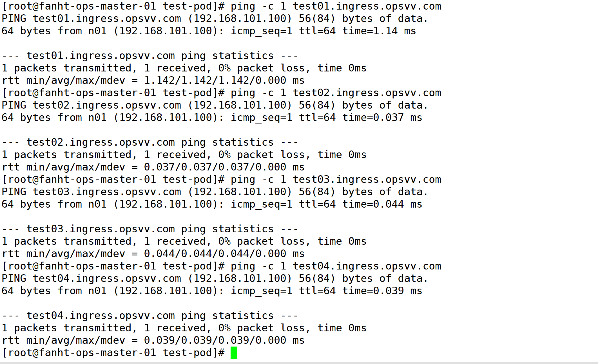Screen dimensions: 598x364
Task: Select the ping test03.ingress.opsvv.com command line
Action: (x=222, y=180)
